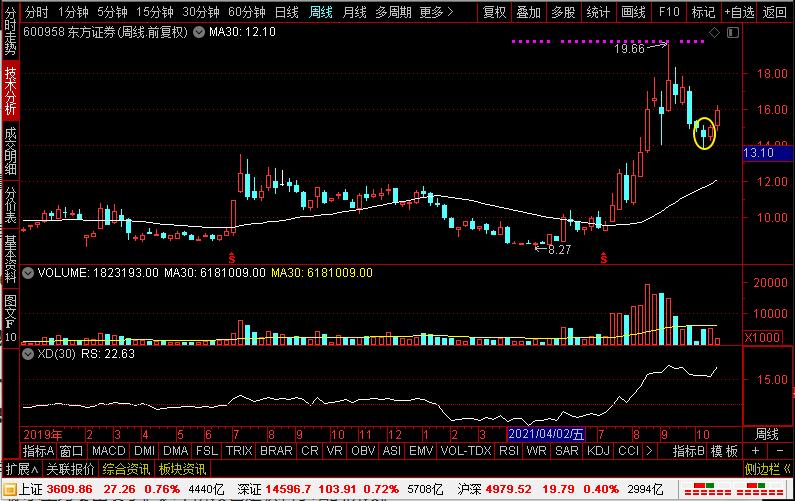Switch to the 30分钟 period
Viewport: 795px width, 501px height.
pos(201,12)
